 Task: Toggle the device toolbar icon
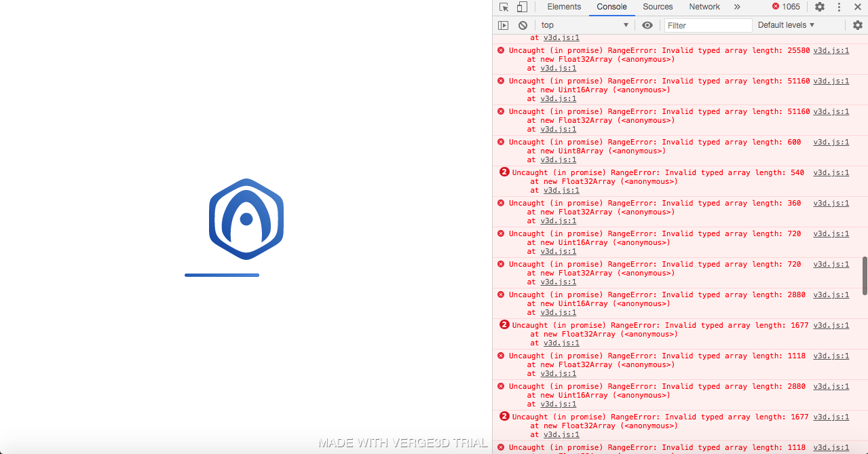pyautogui.click(x=522, y=7)
